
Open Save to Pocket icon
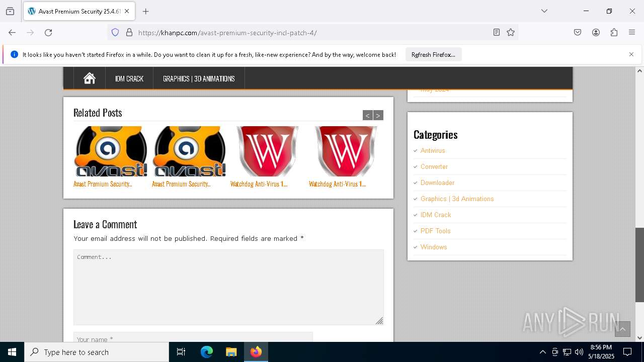tap(578, 33)
